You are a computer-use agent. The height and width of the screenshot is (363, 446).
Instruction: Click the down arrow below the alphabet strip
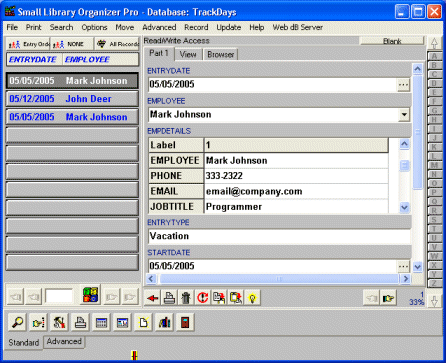click(x=434, y=301)
